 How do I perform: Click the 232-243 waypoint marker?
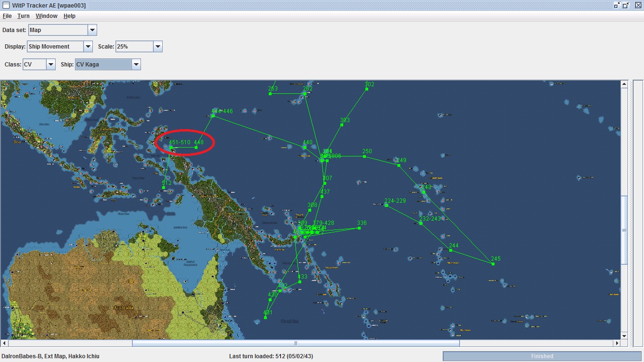click(x=421, y=223)
